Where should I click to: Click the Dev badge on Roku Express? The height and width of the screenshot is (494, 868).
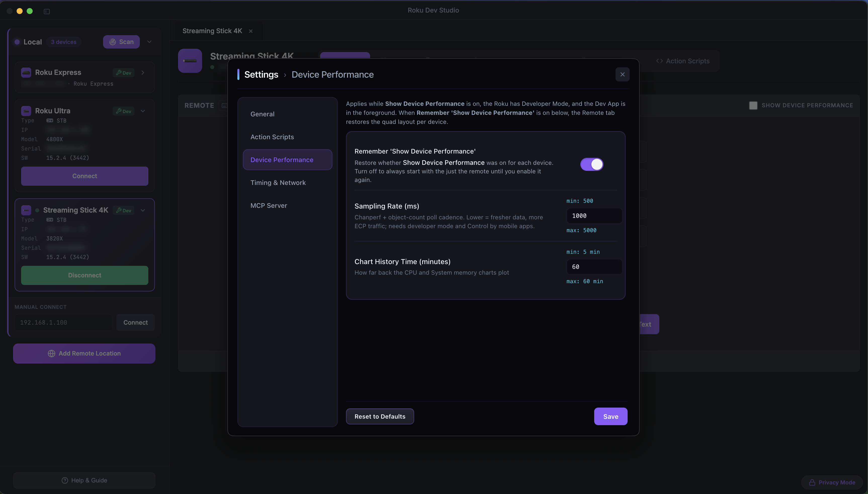tap(123, 73)
